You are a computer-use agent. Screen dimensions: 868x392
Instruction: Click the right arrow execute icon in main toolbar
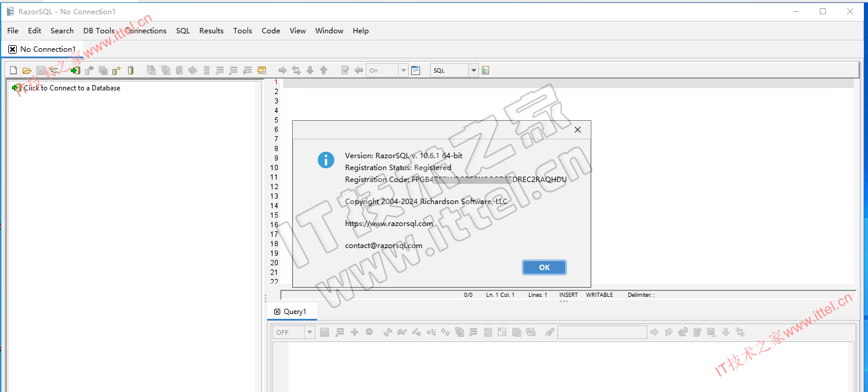[x=283, y=70]
